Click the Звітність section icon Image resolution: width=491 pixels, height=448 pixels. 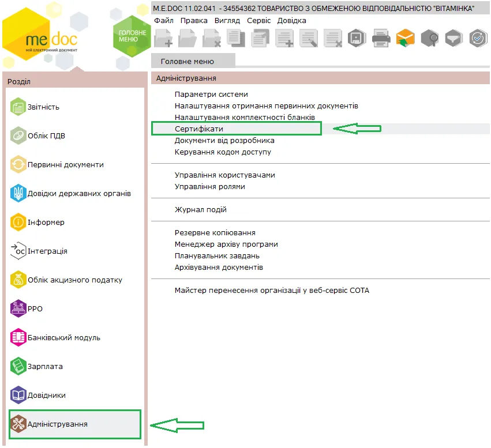click(18, 107)
